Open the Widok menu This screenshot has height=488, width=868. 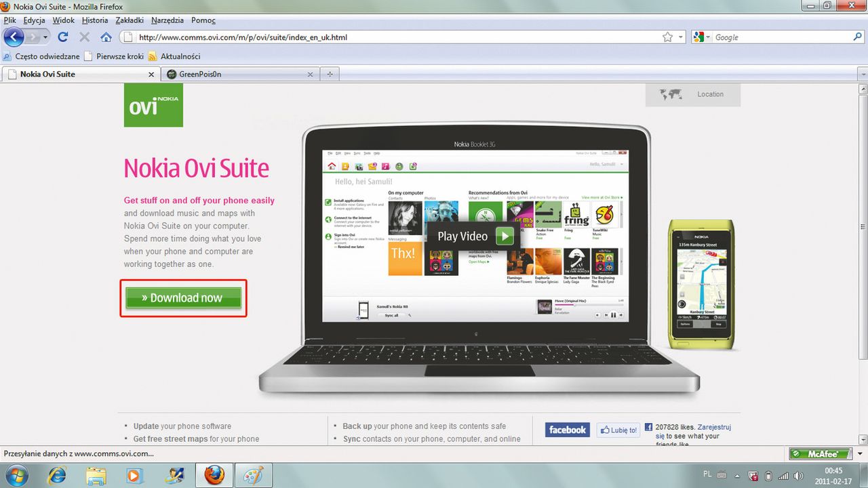[x=64, y=20]
